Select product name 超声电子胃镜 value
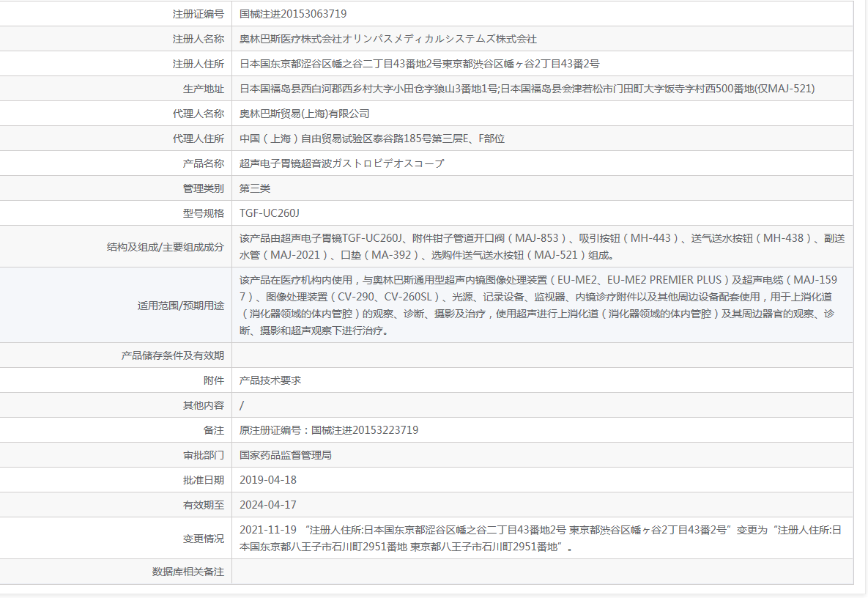868x598 pixels. click(341, 163)
